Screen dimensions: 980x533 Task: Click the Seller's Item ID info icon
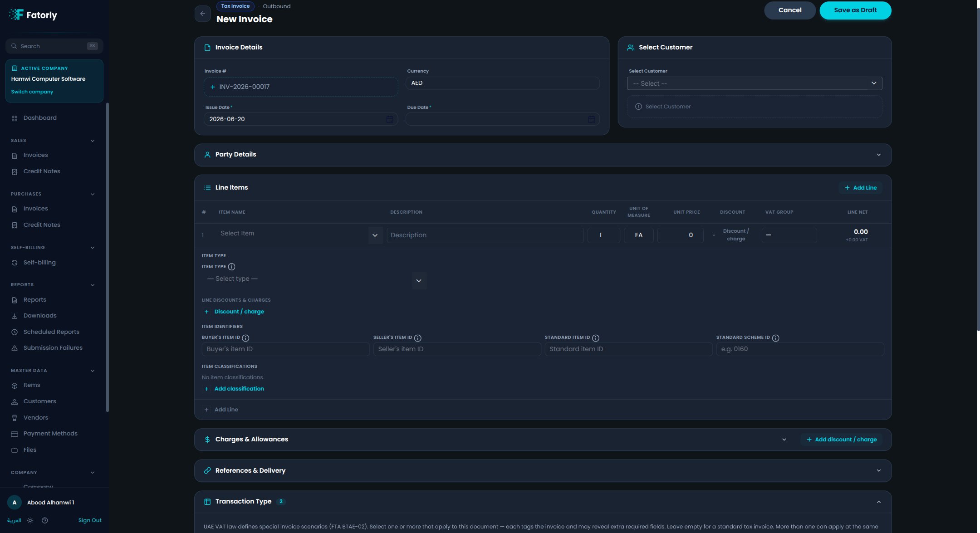pos(418,338)
